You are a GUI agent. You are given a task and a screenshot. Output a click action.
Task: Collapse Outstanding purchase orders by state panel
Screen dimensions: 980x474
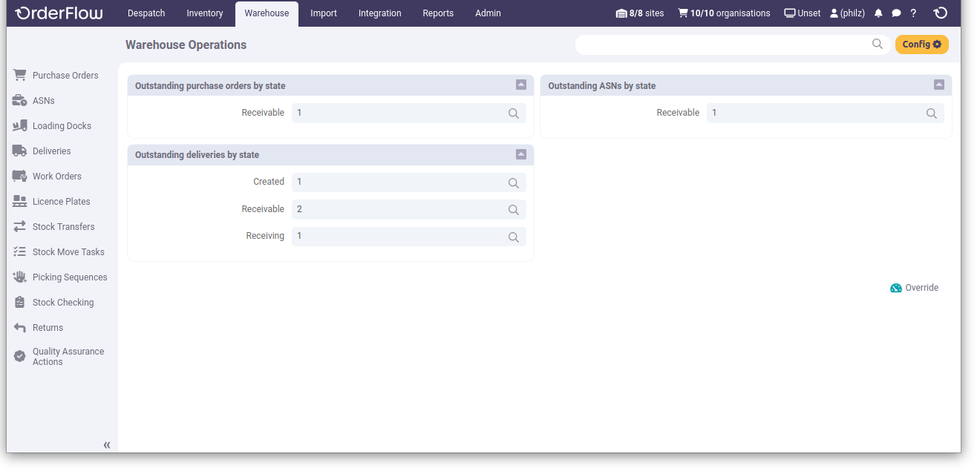(521, 85)
